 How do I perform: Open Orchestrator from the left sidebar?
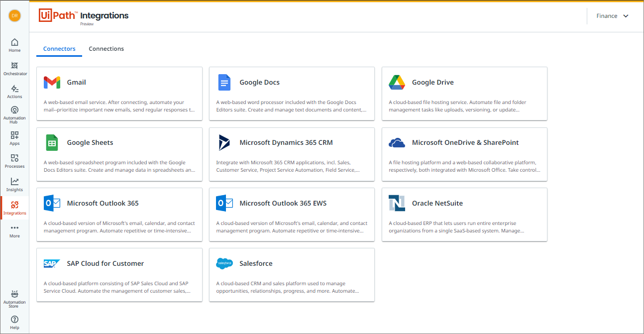14,68
